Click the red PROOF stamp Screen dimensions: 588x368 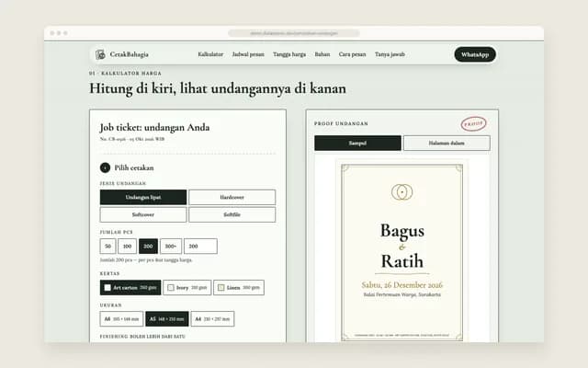(473, 124)
